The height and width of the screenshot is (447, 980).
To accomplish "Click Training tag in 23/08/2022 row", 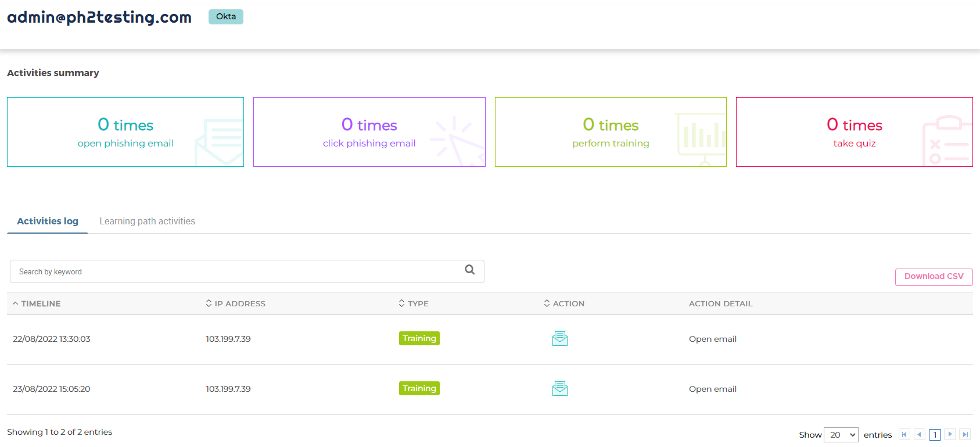I will pos(419,388).
